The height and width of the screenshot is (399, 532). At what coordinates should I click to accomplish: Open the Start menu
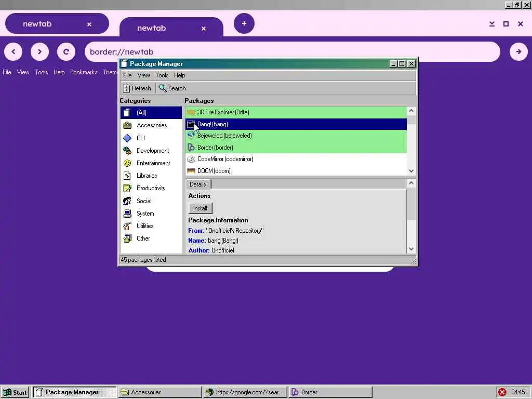(15, 392)
